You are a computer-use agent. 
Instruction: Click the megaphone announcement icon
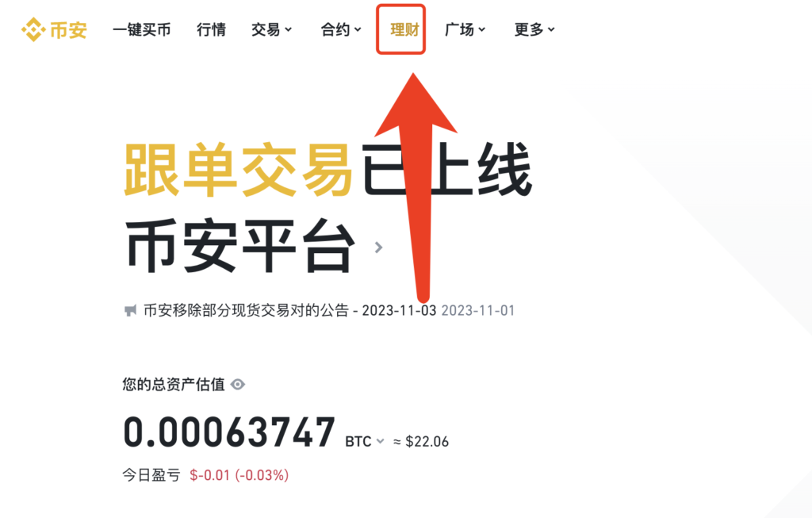coord(131,311)
